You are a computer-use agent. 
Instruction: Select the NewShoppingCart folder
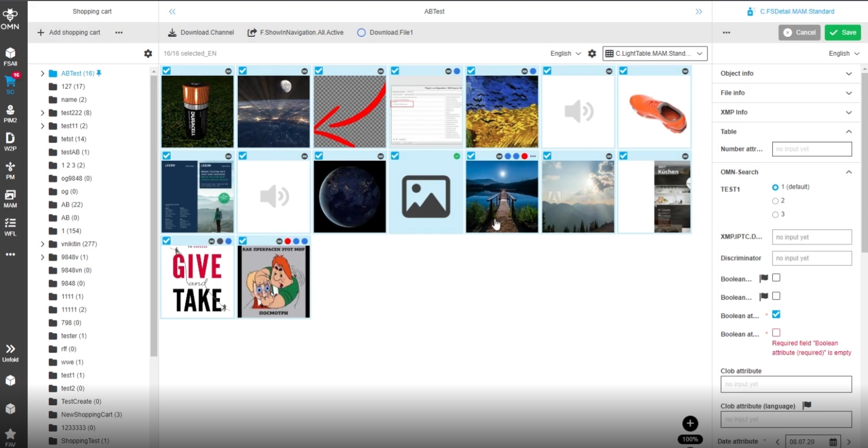tap(91, 415)
